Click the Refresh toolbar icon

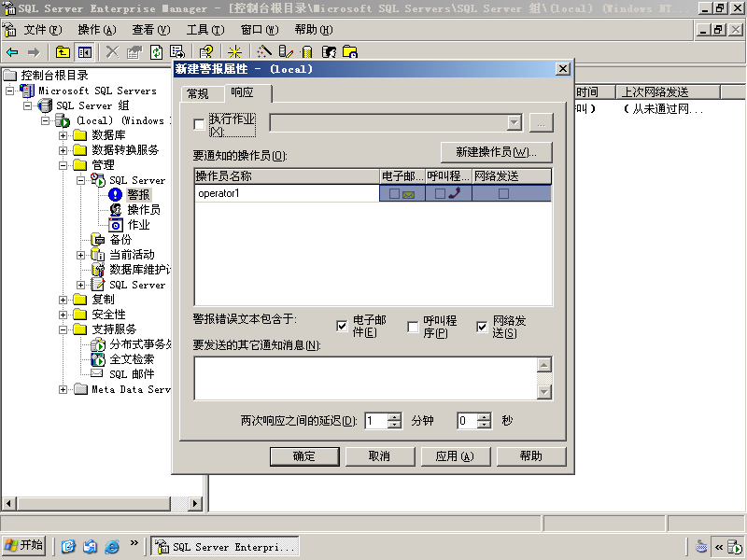(156, 52)
